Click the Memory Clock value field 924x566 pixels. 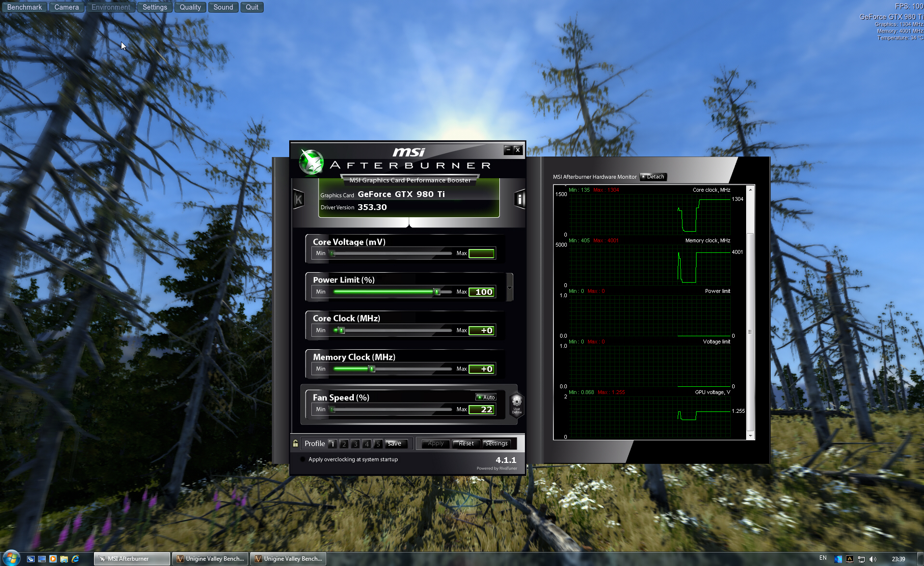(482, 369)
